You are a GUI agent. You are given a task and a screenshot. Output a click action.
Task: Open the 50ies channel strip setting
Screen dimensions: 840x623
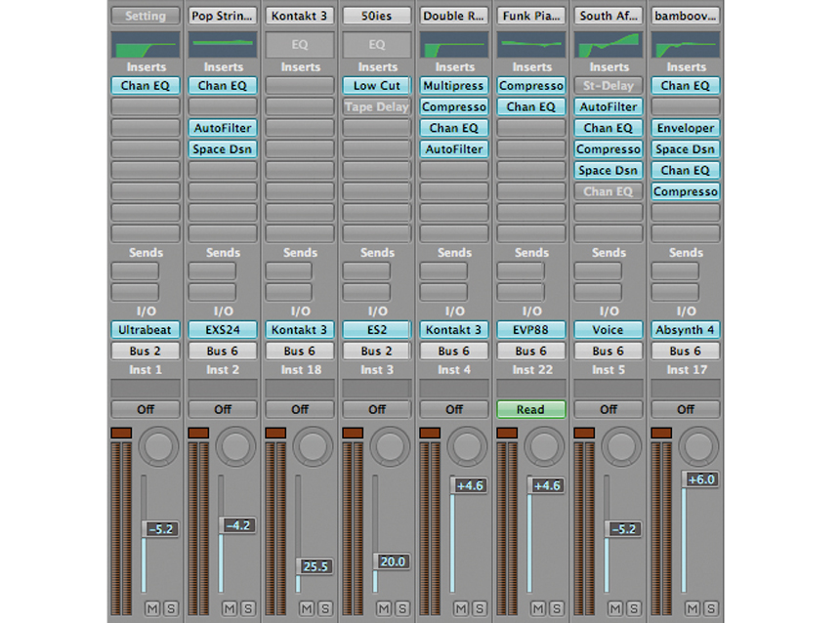(x=377, y=16)
